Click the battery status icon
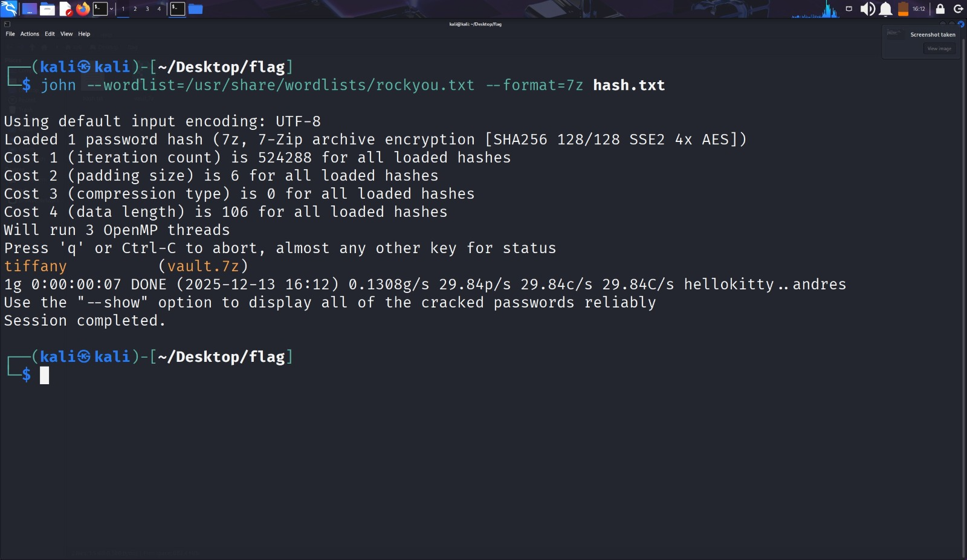 pos(903,8)
